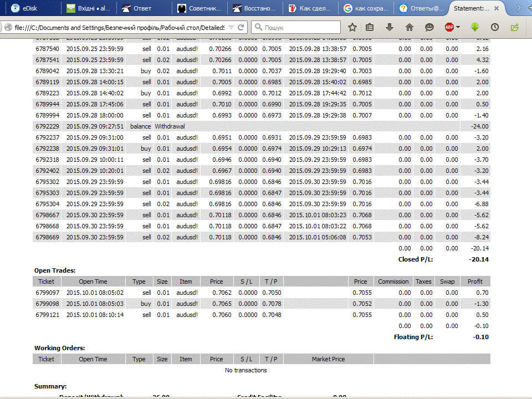Click the Commission column header in Open Trades
Image resolution: width=532 pixels, height=399 pixels.
tap(393, 282)
